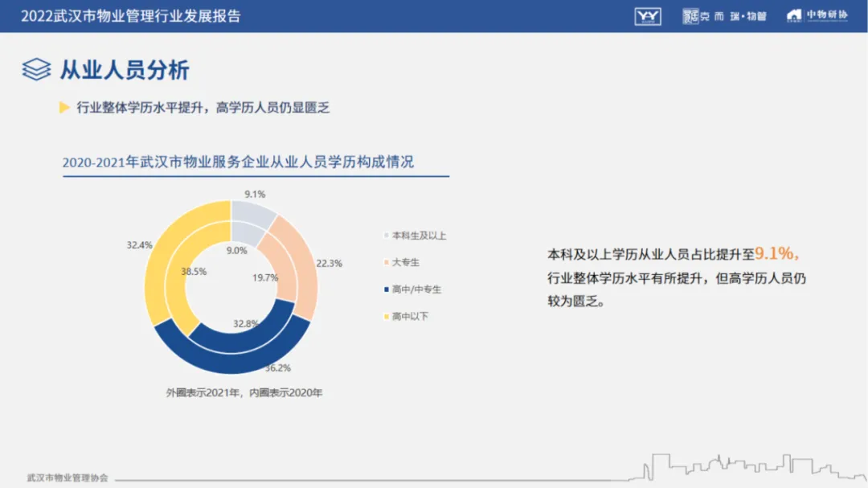
Task: Click the 中物研协 house logo
Action: pos(817,15)
